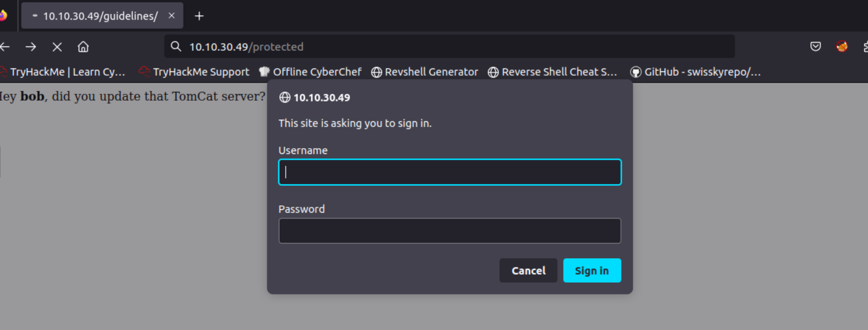Cancel the sign-in dialog
The image size is (868, 330).
click(x=528, y=270)
